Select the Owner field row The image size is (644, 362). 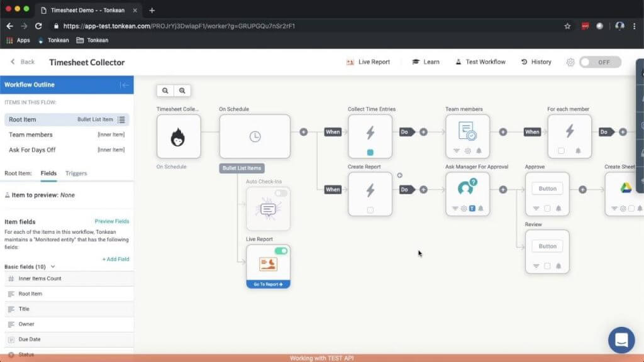(69, 324)
